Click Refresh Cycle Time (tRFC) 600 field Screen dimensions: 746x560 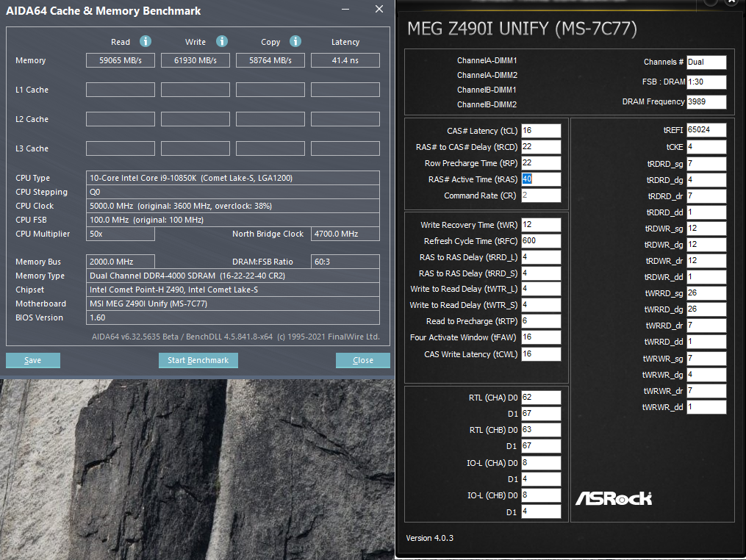pyautogui.click(x=541, y=241)
